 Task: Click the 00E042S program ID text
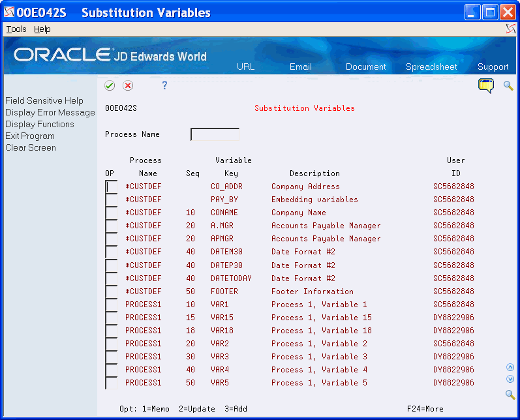(x=121, y=108)
